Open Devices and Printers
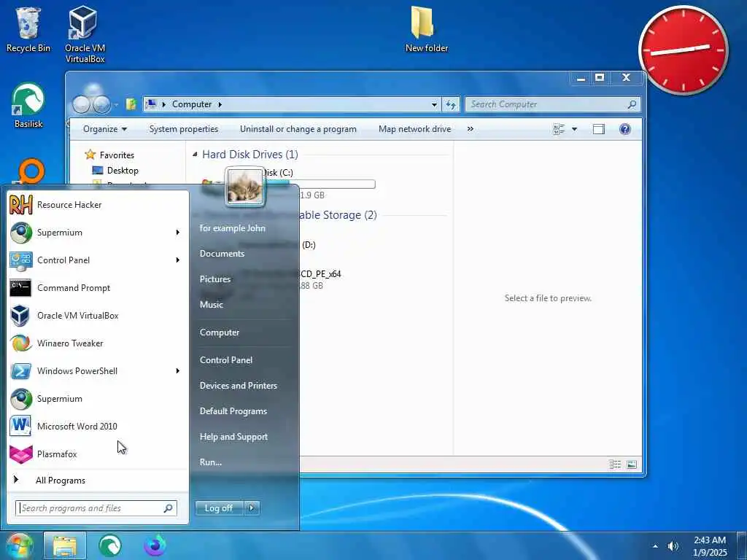747x560 pixels. pyautogui.click(x=239, y=386)
